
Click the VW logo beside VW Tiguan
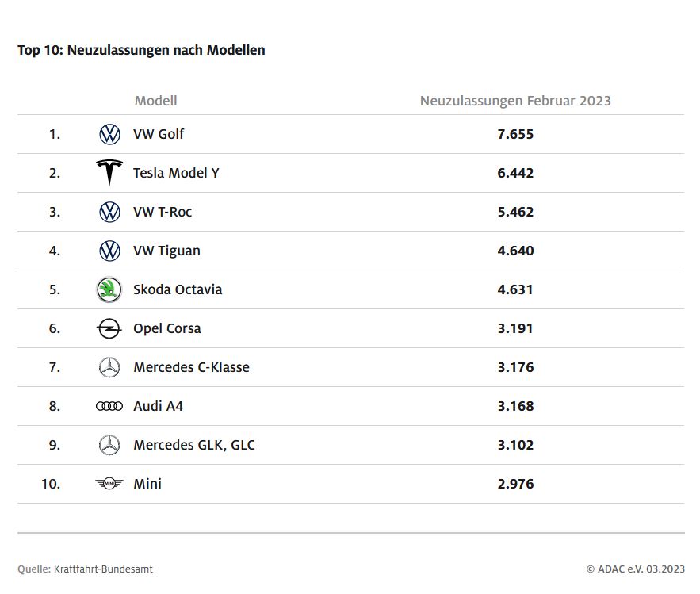pos(109,251)
